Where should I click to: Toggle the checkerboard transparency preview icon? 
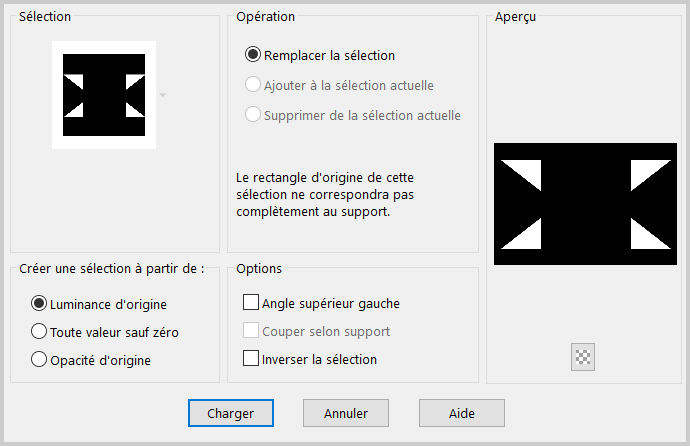583,357
